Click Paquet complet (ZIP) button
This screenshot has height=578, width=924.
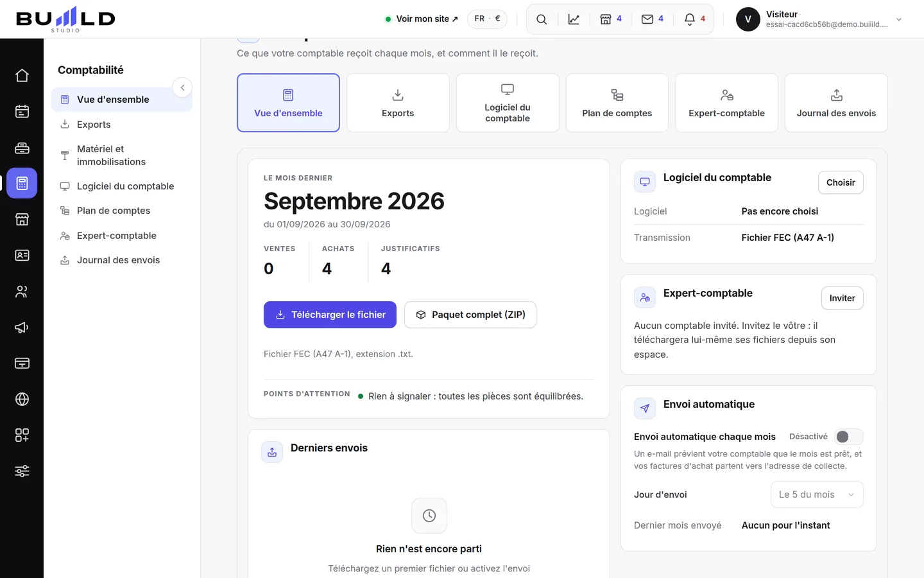(470, 315)
